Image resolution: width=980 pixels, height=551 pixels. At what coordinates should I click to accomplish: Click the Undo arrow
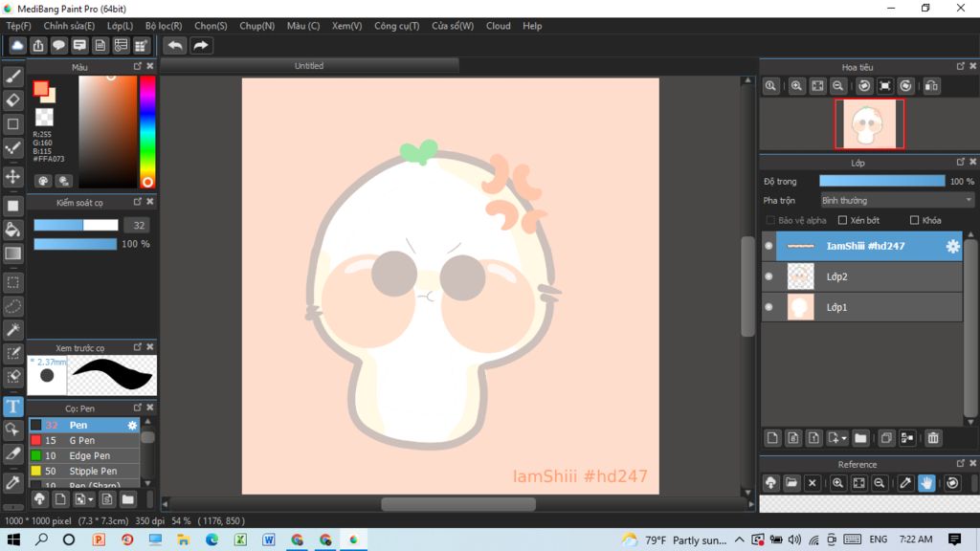tap(175, 46)
